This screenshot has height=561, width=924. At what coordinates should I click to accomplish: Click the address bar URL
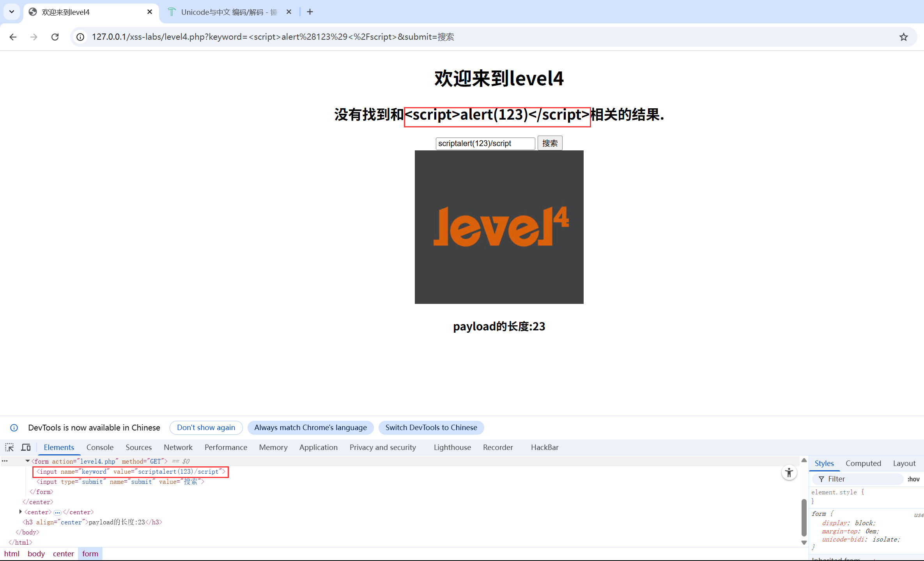(x=273, y=37)
